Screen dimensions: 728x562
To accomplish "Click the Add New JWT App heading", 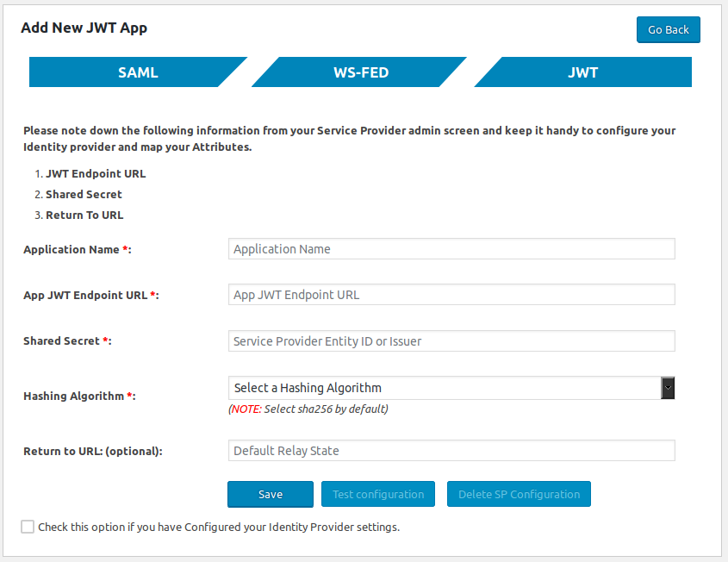I will tap(84, 28).
